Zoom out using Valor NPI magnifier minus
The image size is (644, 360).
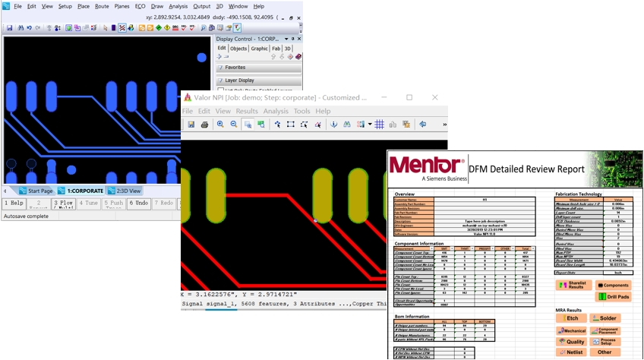(x=234, y=124)
